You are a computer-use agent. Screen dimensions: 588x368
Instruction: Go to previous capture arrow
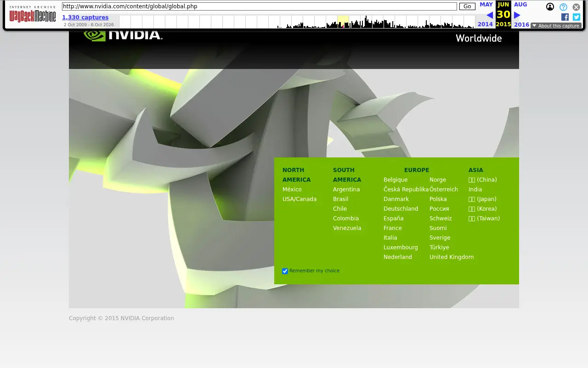pos(489,15)
